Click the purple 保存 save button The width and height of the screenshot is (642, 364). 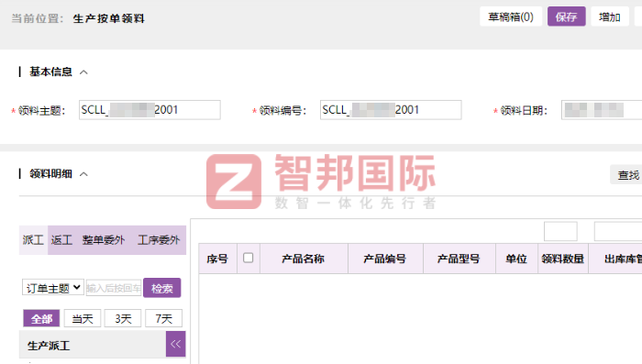coord(566,17)
